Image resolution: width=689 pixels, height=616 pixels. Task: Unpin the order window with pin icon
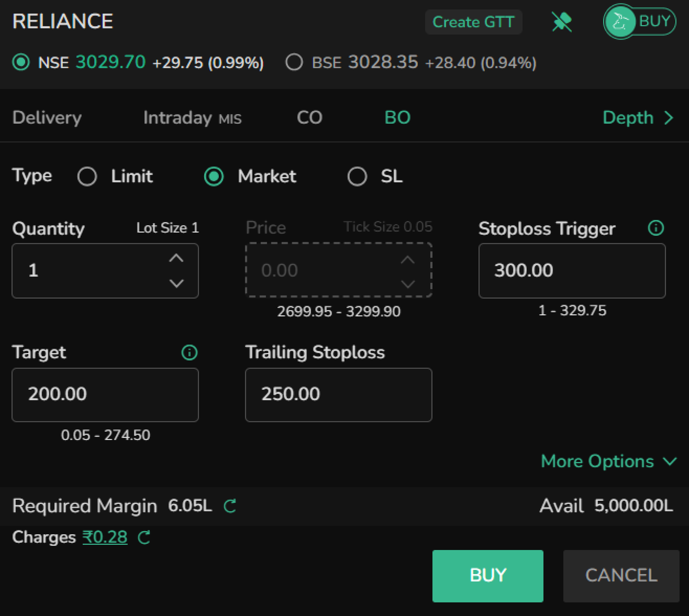click(562, 22)
